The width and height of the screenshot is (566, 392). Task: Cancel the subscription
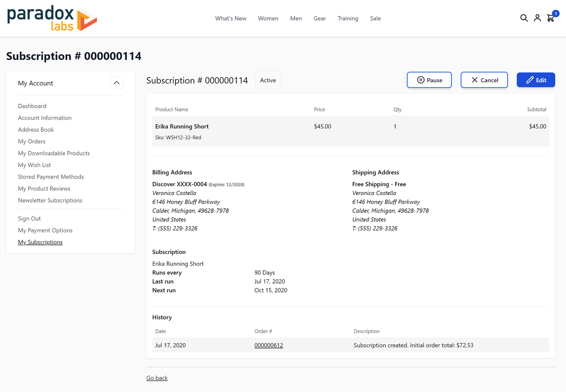pyautogui.click(x=484, y=80)
